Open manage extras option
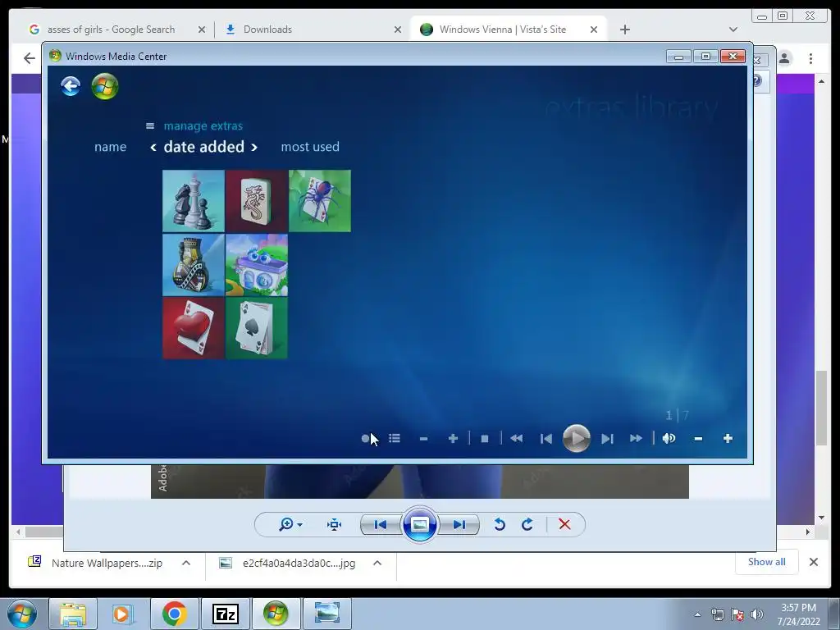The width and height of the screenshot is (840, 630). [203, 126]
